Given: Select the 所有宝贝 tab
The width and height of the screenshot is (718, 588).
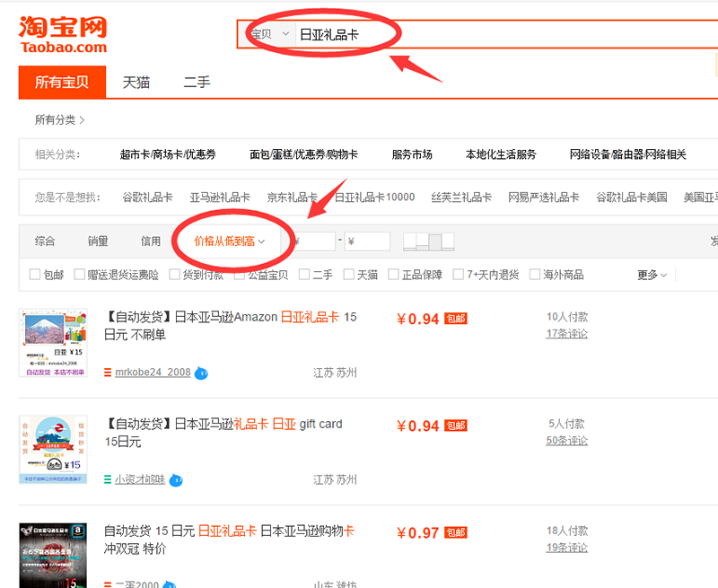Looking at the screenshot, I should (x=62, y=83).
